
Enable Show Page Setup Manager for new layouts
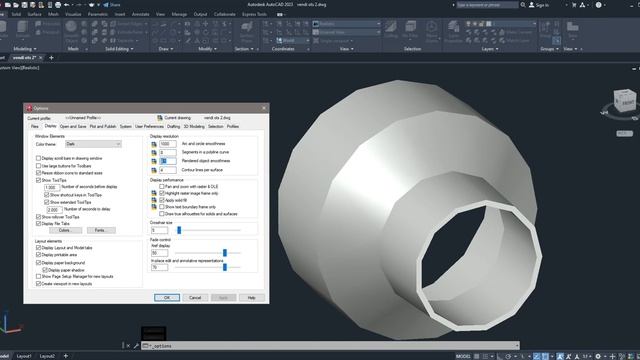tap(38, 276)
